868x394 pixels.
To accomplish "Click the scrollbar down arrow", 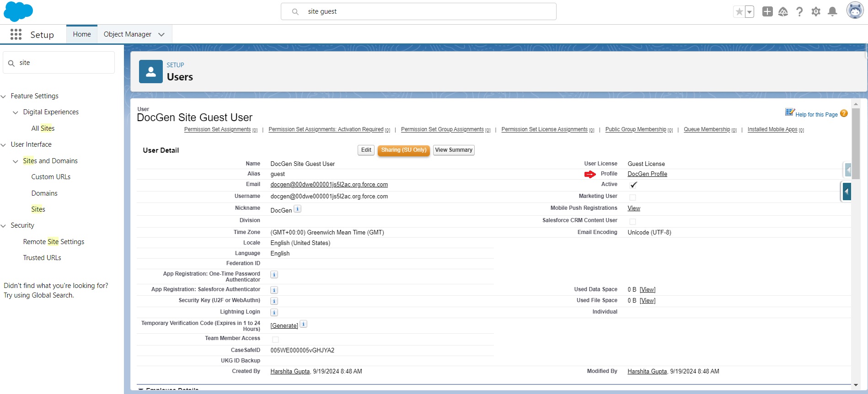I will point(856,385).
